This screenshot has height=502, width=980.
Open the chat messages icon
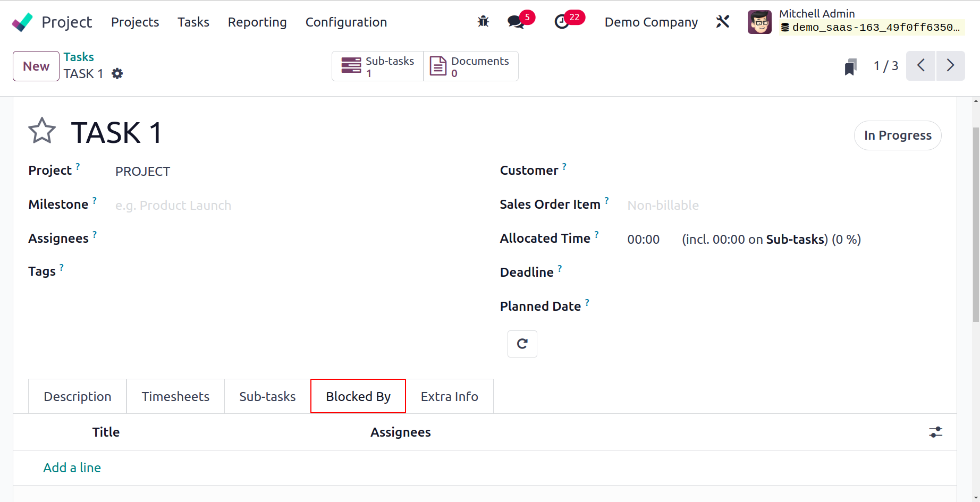516,22
